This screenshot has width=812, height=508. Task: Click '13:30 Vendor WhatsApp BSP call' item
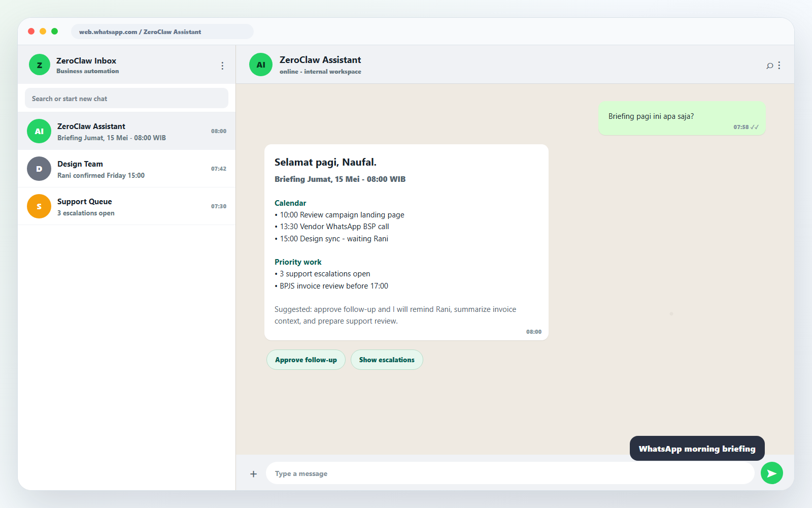coord(332,227)
